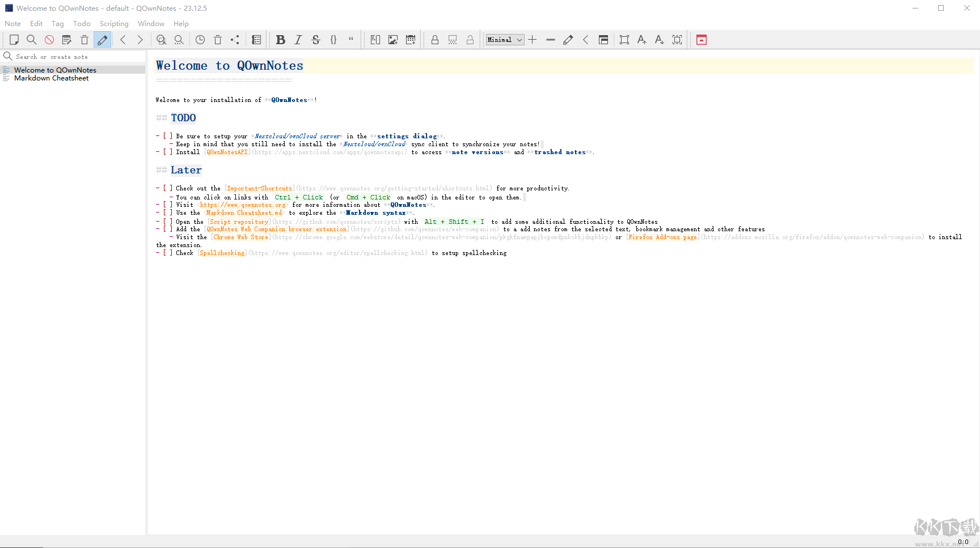Tick the Install QOwnNotesAPI todo checkbox

(168, 152)
